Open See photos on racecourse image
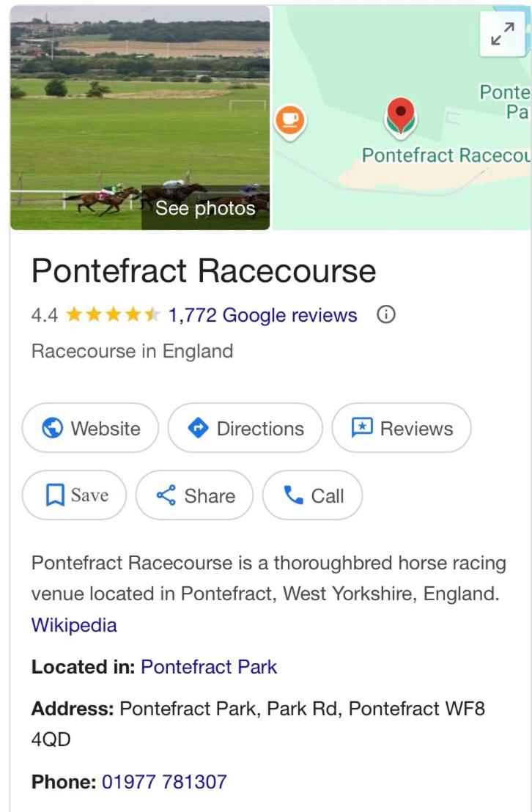The image size is (532, 812). 205,208
